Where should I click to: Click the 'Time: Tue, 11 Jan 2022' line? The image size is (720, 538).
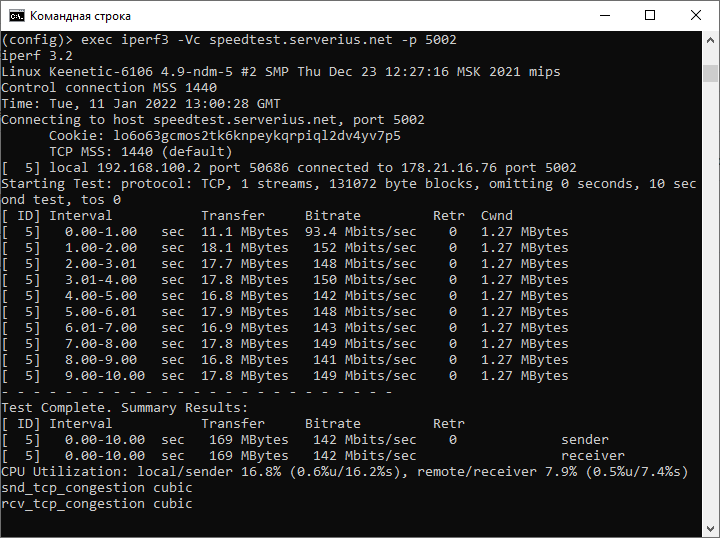[x=141, y=104]
